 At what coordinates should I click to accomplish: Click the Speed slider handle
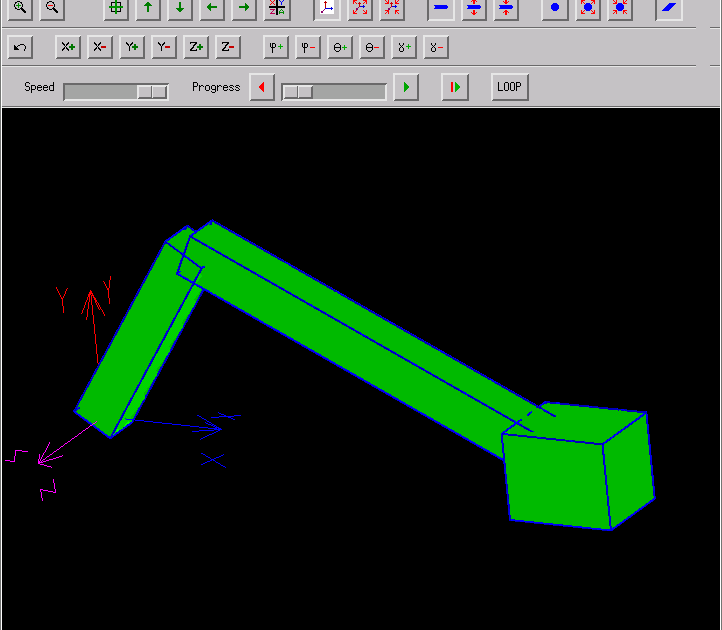(152, 92)
